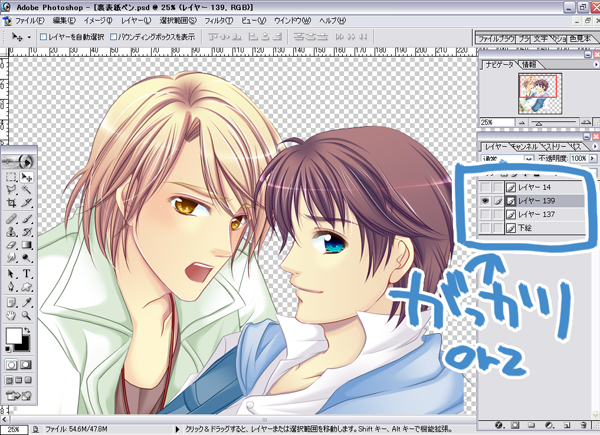The height and width of the screenshot is (435, 600).
Task: Click Jump to ImageReady icon
Action: 19,396
